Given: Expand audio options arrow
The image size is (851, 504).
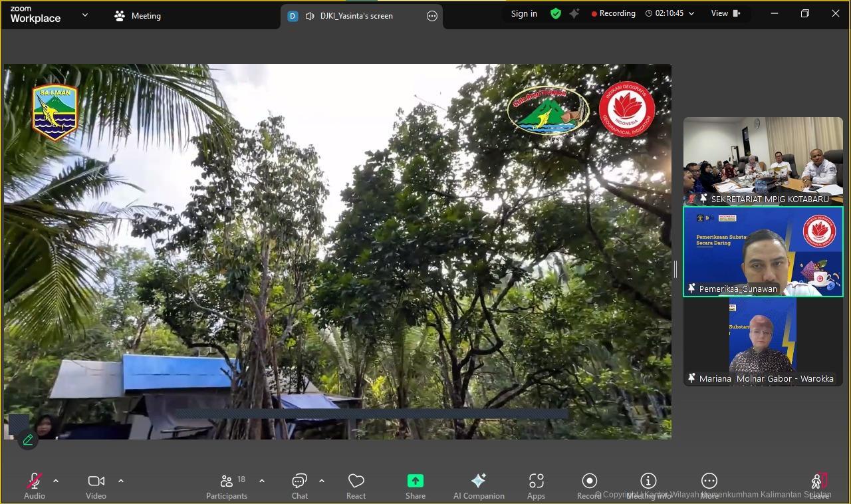Looking at the screenshot, I should tap(56, 481).
